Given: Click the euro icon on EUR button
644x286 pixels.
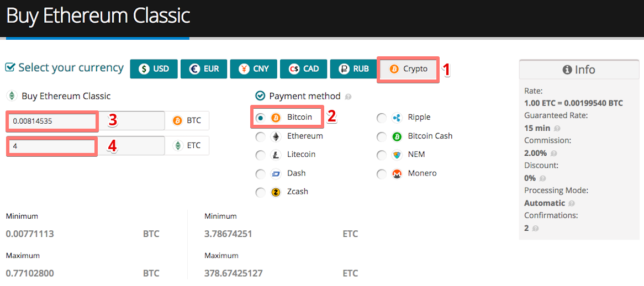Looking at the screenshot, I should pyautogui.click(x=194, y=69).
